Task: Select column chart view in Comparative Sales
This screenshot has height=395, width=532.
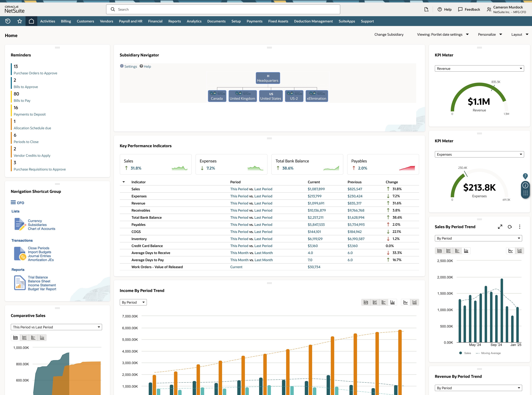Action: tap(42, 338)
